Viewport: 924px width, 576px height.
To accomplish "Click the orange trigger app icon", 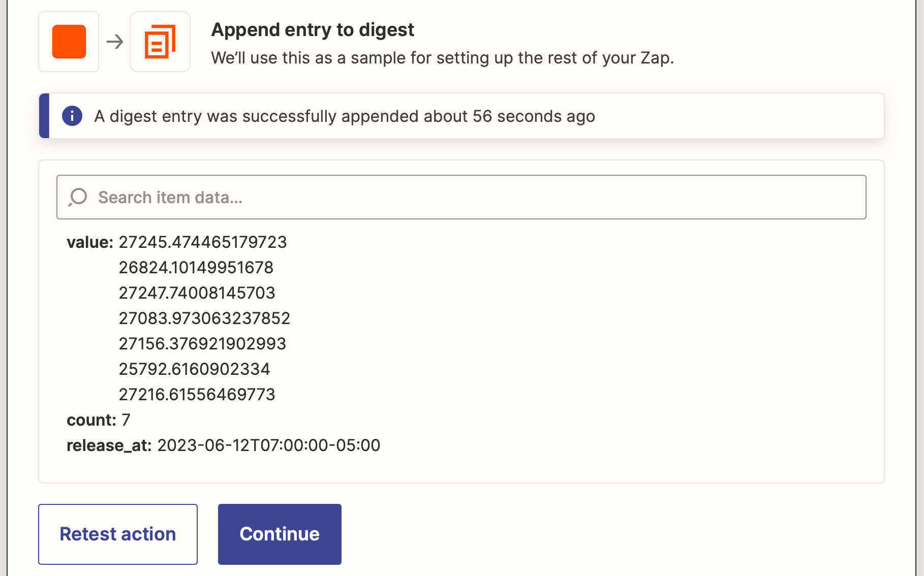I will [x=68, y=41].
